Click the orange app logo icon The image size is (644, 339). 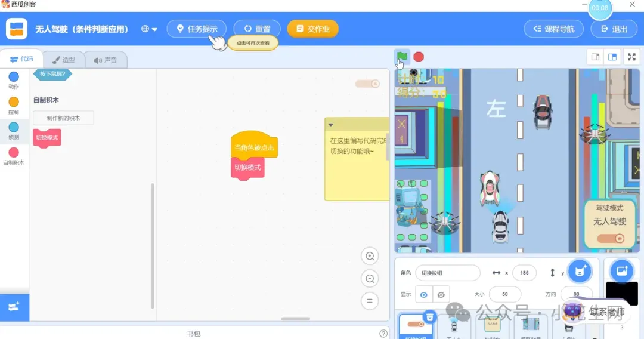(x=17, y=29)
